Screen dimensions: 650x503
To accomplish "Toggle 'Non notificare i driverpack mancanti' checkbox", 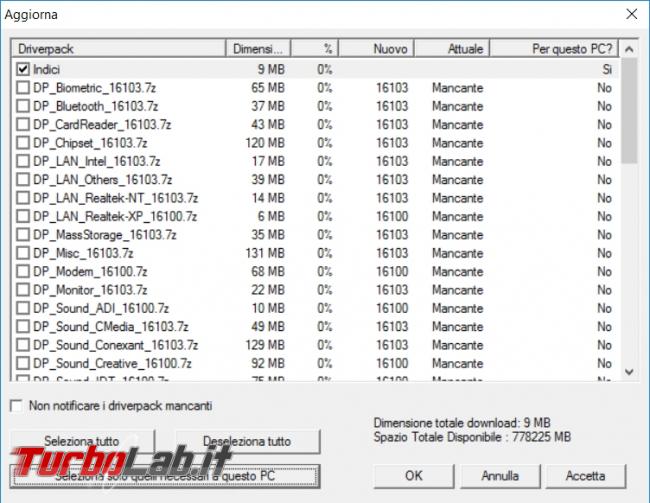I will coord(16,406).
